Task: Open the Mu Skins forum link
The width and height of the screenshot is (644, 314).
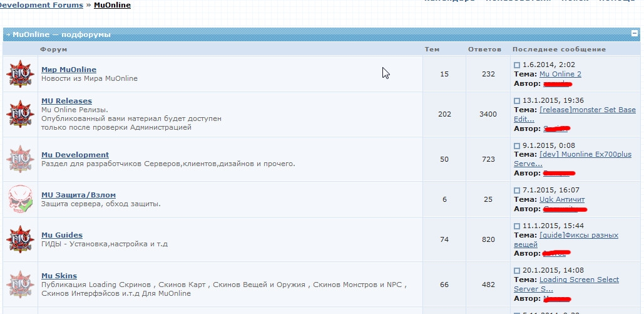Action: pos(59,276)
